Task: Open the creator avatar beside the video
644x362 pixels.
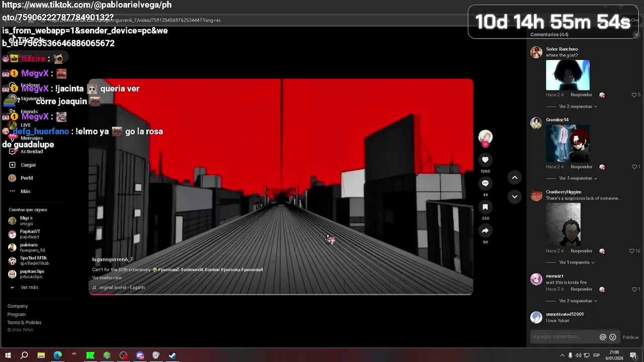Action: click(x=485, y=137)
